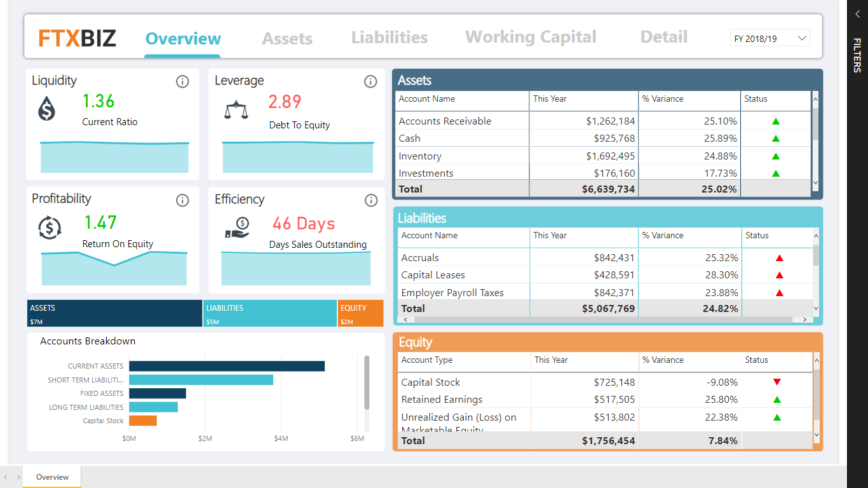The image size is (868, 488).
Task: Switch to the Detail navigation tab
Action: coord(664,37)
